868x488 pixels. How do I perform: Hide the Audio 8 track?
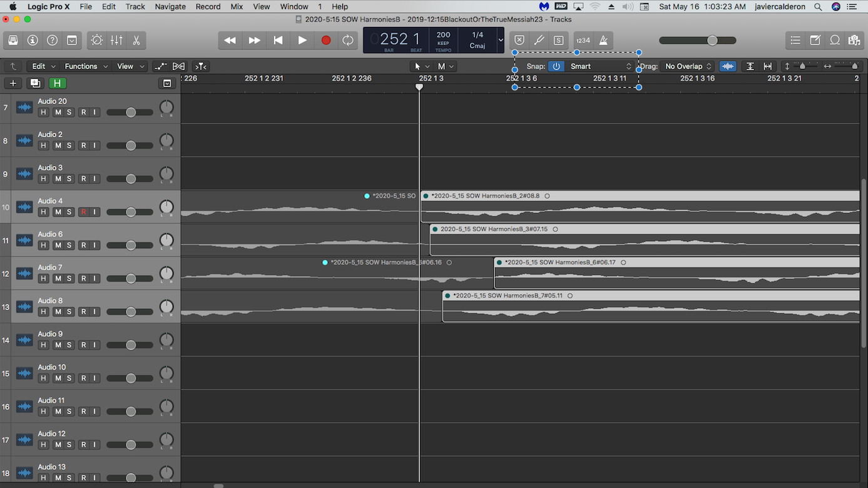coord(43,312)
